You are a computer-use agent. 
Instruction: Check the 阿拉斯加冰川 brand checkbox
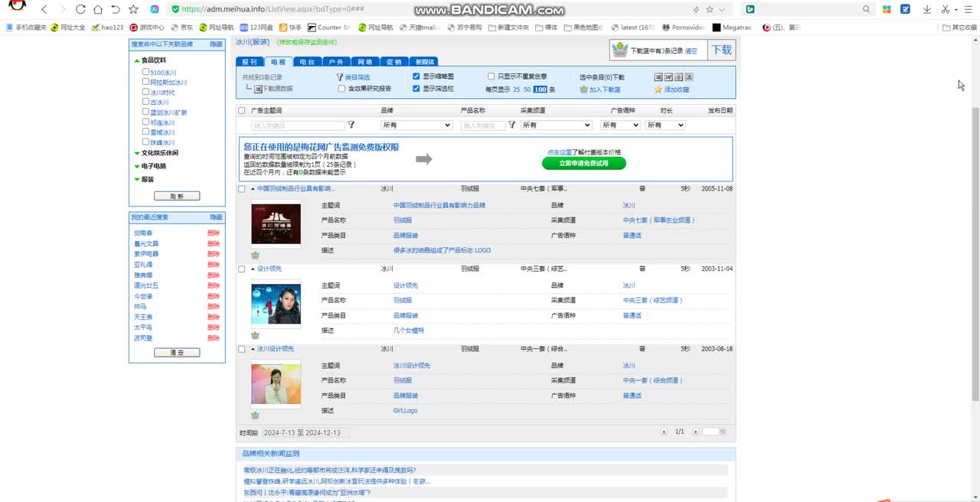tap(145, 82)
